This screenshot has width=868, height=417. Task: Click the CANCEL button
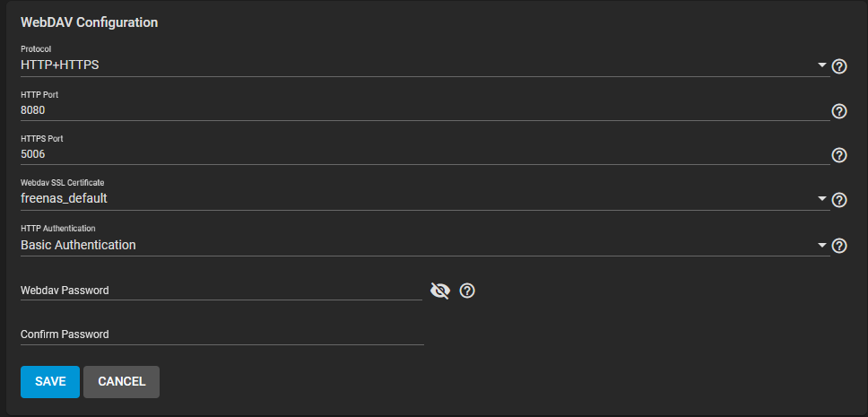(122, 381)
